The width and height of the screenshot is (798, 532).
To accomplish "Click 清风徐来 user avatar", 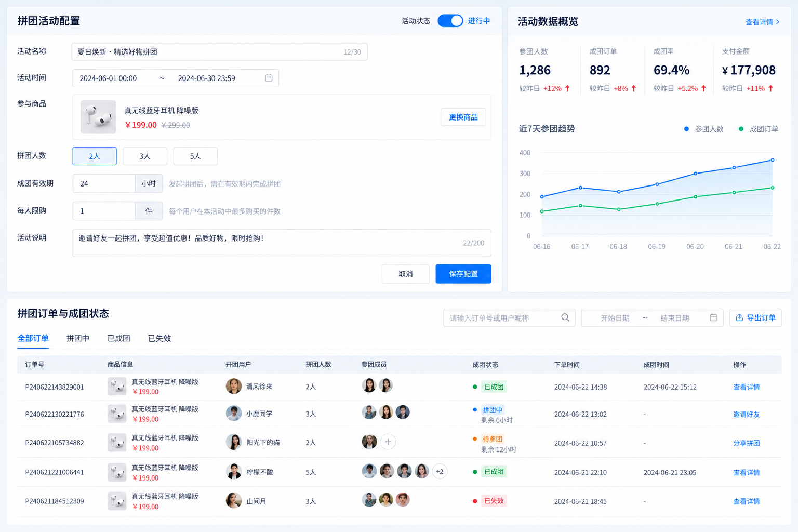I will click(234, 386).
